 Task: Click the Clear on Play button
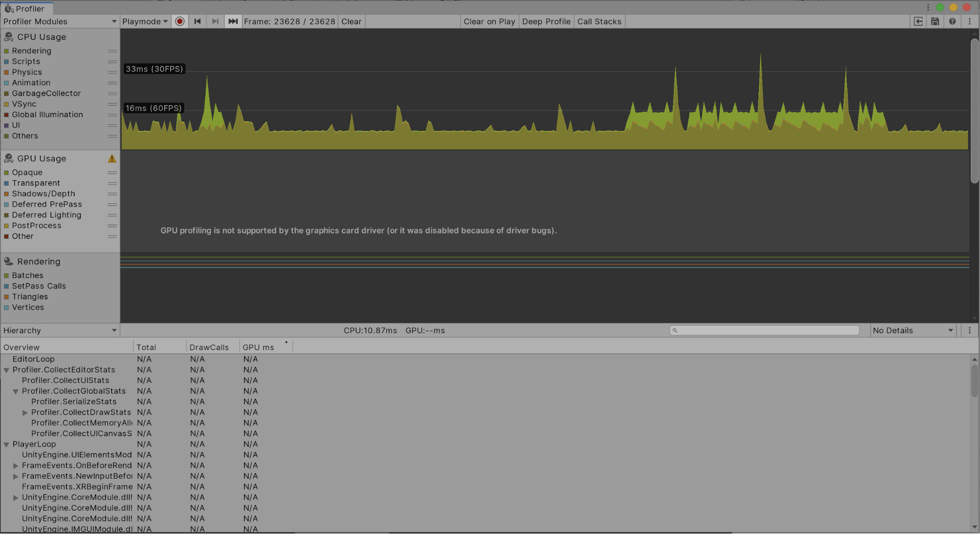(489, 22)
